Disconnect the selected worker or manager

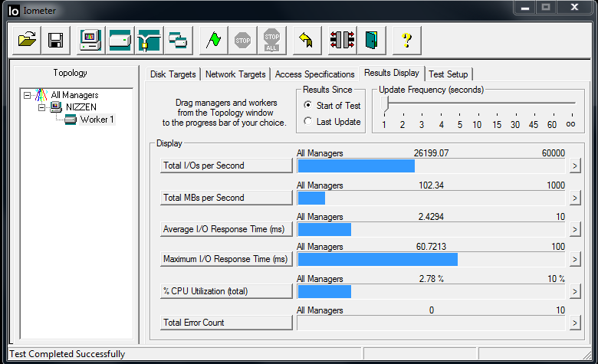[342, 40]
